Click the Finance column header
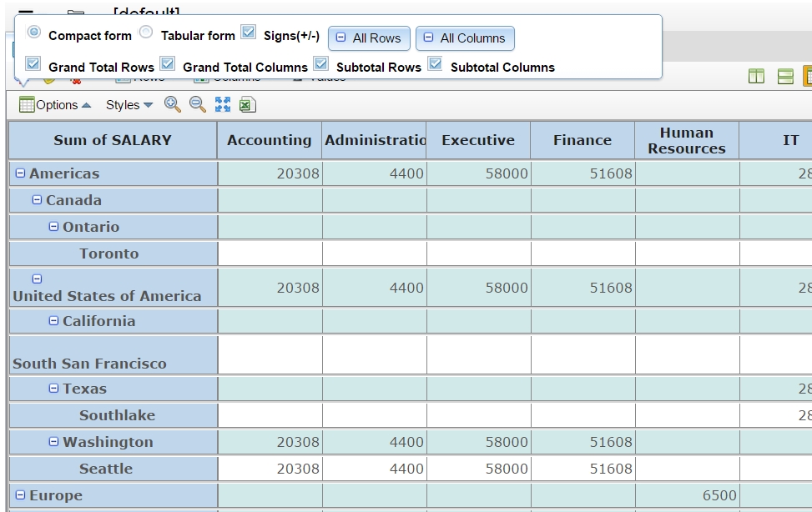This screenshot has width=812, height=512. tap(582, 140)
